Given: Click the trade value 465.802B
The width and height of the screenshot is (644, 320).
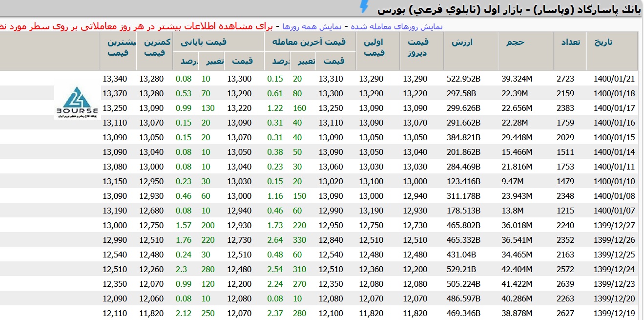Looking at the screenshot, I should (463, 225).
